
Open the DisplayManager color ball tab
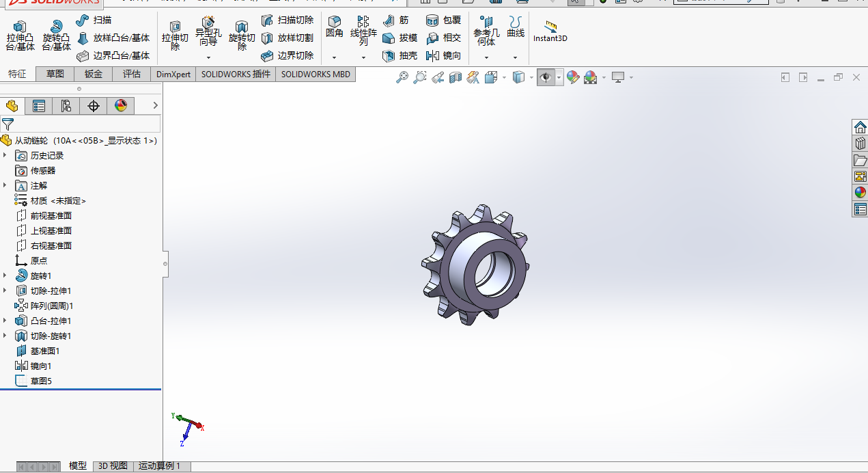coord(121,106)
